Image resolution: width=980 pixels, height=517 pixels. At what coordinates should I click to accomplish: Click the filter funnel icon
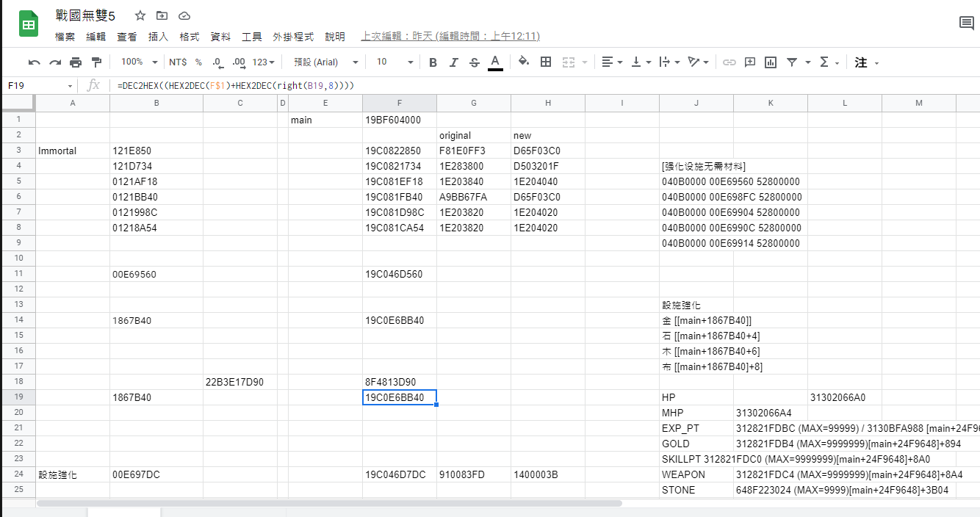(x=792, y=62)
